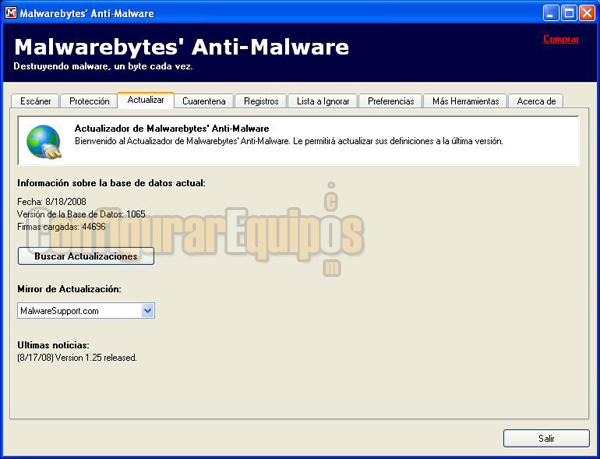The width and height of the screenshot is (600, 459).
Task: Click the text 'Fecha: 8/18/2008'
Action: click(x=52, y=202)
